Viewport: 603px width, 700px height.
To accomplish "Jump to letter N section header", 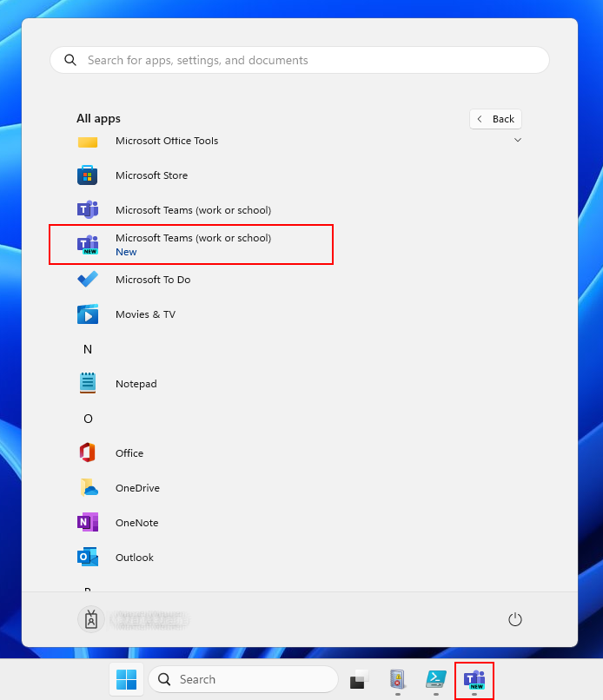I will click(88, 349).
